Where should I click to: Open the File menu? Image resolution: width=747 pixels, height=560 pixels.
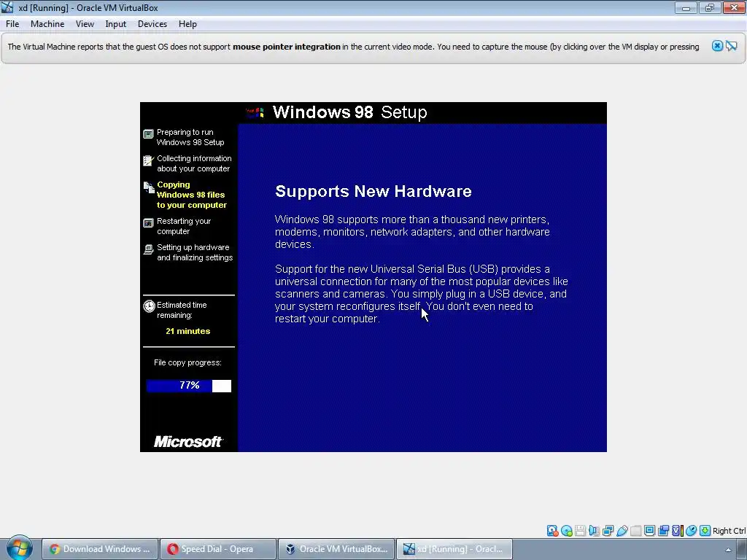(12, 24)
